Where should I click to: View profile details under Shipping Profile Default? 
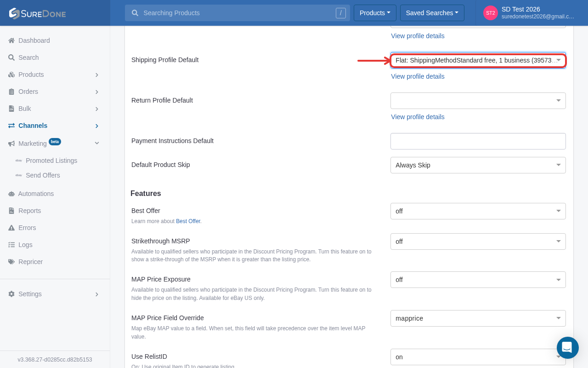click(x=418, y=76)
